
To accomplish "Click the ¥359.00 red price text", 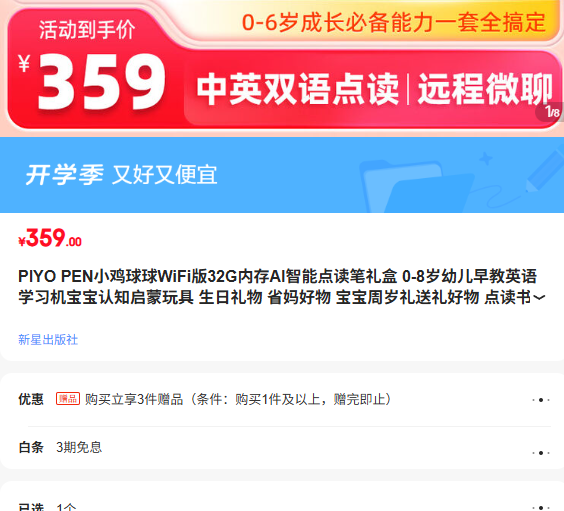I will 50,238.
